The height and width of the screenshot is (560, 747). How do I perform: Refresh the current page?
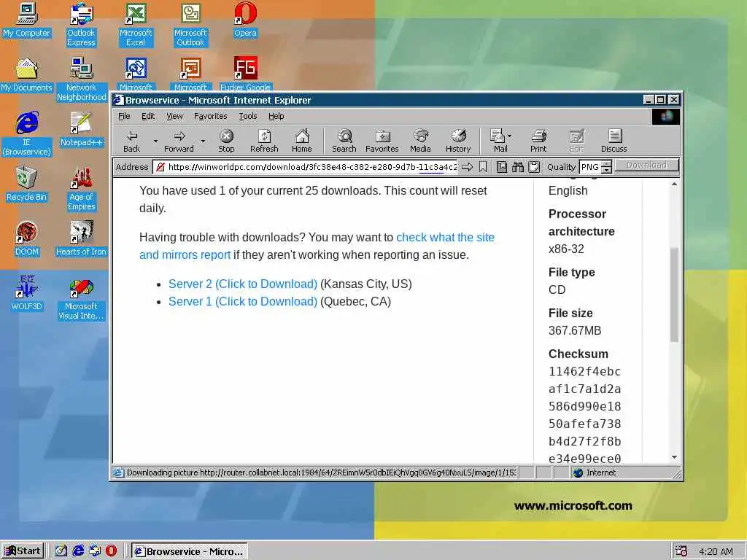point(264,141)
